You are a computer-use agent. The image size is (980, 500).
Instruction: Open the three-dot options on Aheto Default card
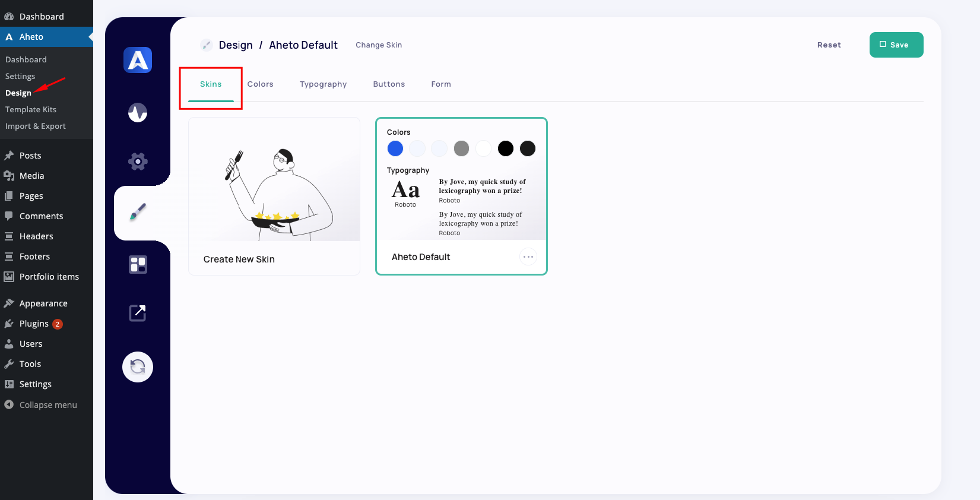(528, 257)
